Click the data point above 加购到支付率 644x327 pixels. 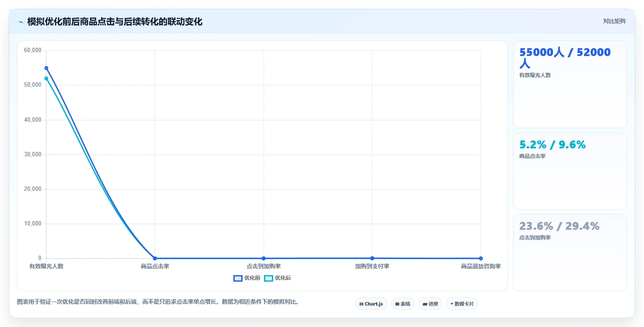coord(372,258)
